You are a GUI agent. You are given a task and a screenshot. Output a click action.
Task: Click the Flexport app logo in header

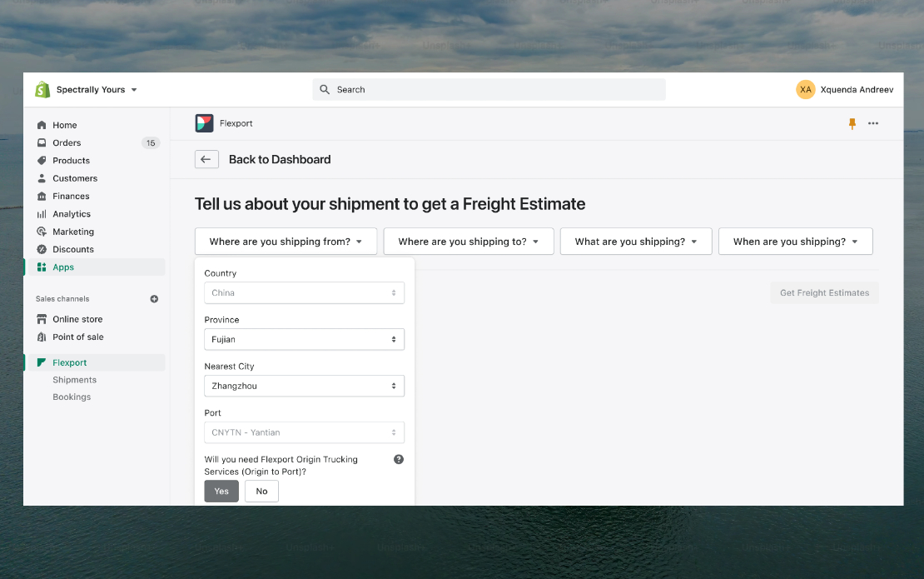tap(205, 123)
